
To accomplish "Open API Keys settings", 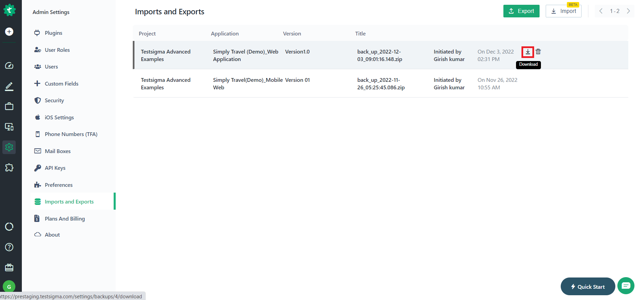I will [x=55, y=168].
